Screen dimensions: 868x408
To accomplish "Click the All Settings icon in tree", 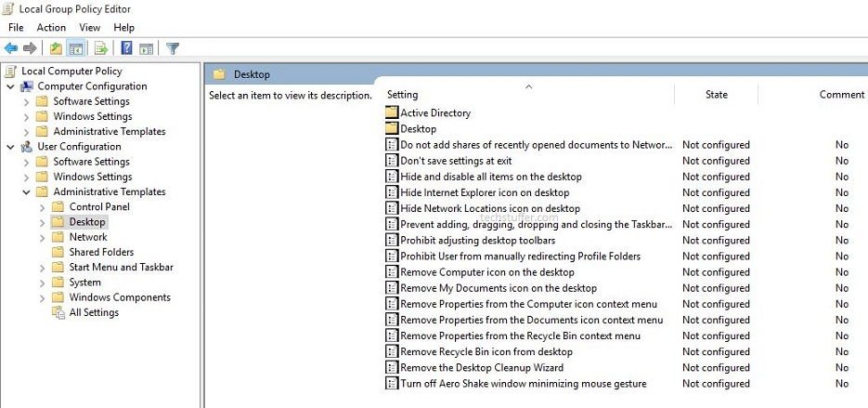I will pyautogui.click(x=58, y=312).
